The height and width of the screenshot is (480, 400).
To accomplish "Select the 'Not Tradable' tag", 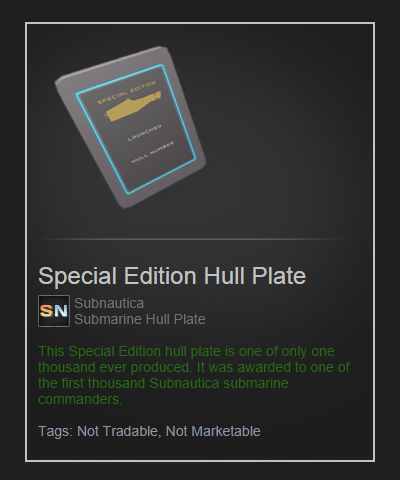I will (117, 431).
